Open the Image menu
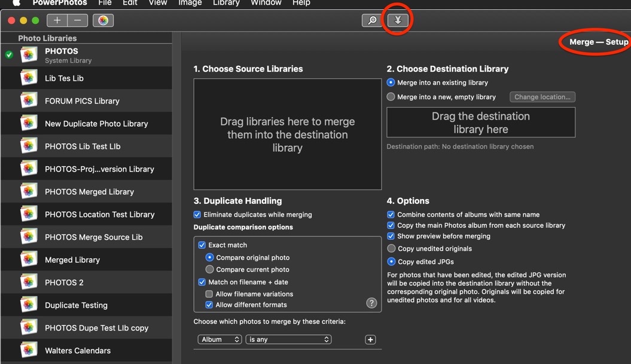 [190, 3]
